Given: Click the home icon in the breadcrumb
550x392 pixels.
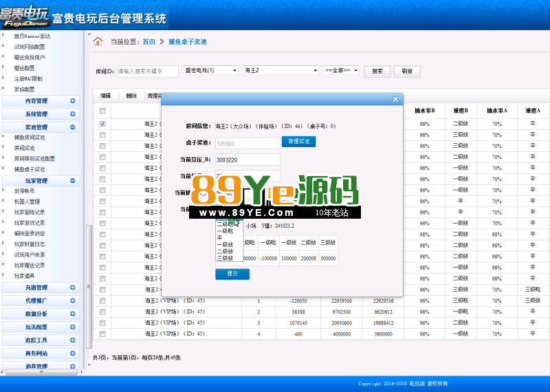Looking at the screenshot, I should pos(98,42).
